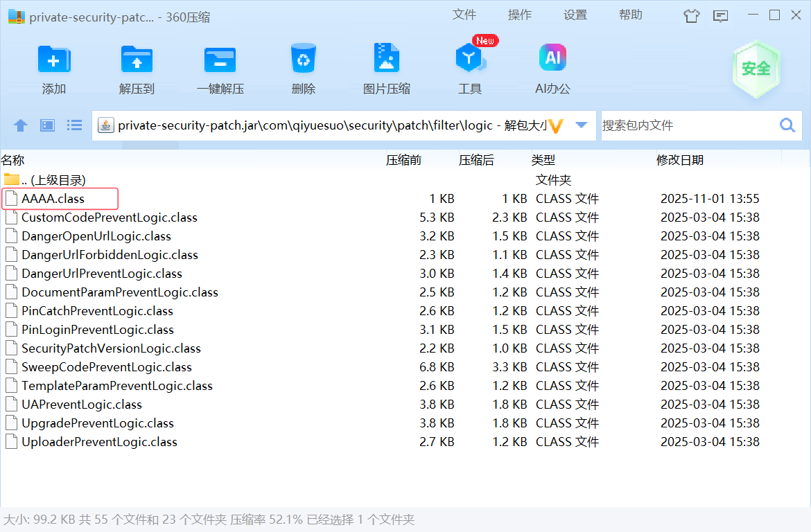Open the 工具 (Tools) icon
The image size is (811, 532).
tap(469, 60)
